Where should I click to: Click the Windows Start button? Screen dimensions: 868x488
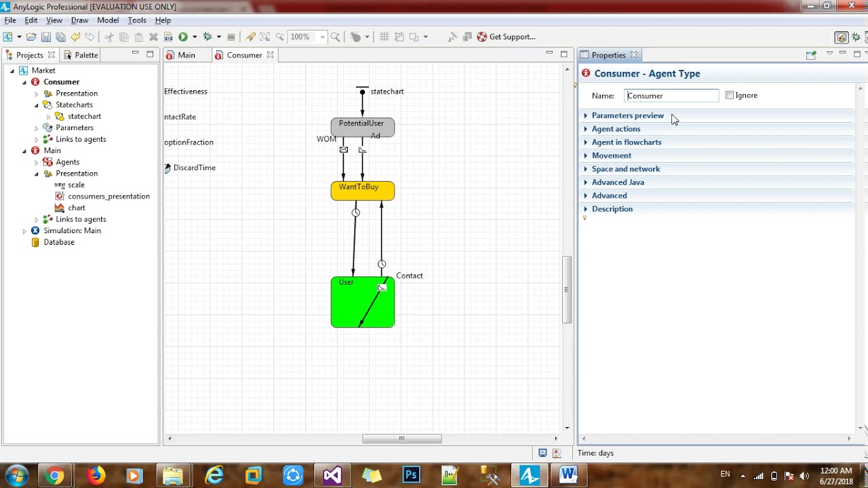click(17, 475)
